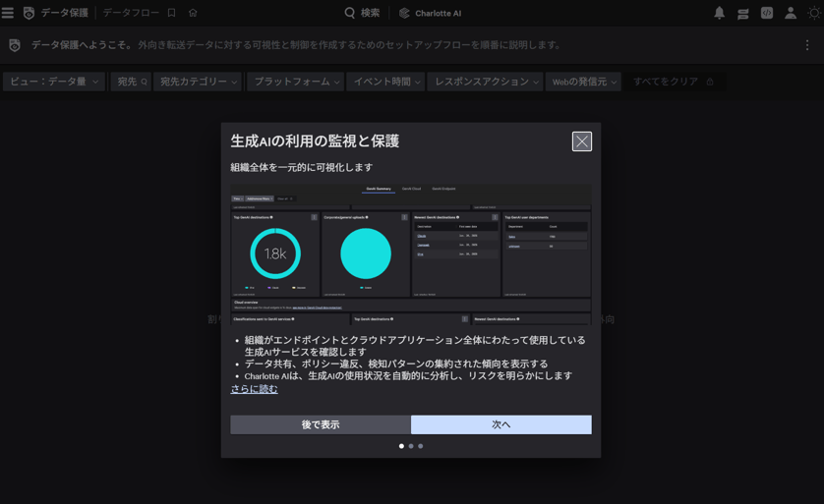This screenshot has height=504, width=824.
Task: Close the 生成AI dialog with X
Action: pos(582,141)
